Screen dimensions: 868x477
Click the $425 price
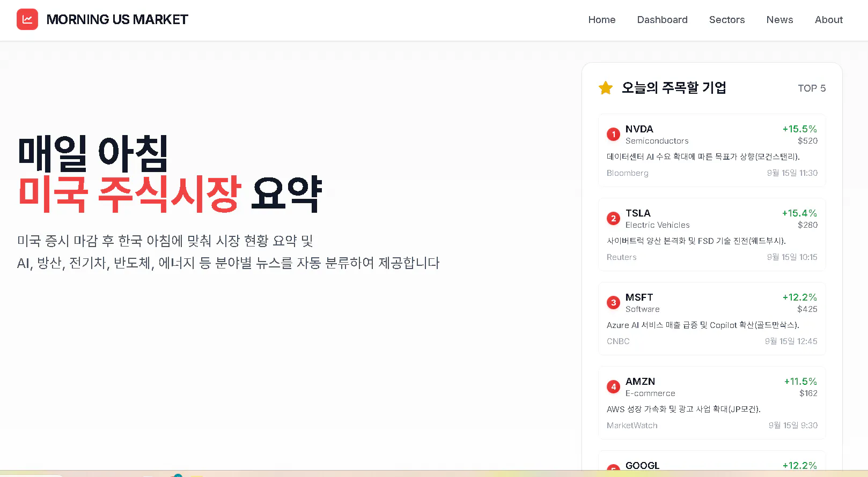point(807,309)
